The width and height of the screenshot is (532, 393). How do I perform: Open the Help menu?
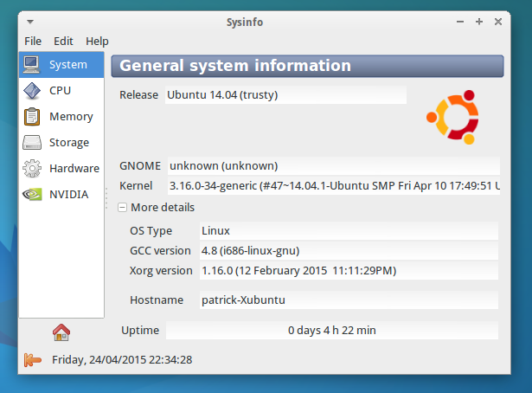[x=97, y=41]
